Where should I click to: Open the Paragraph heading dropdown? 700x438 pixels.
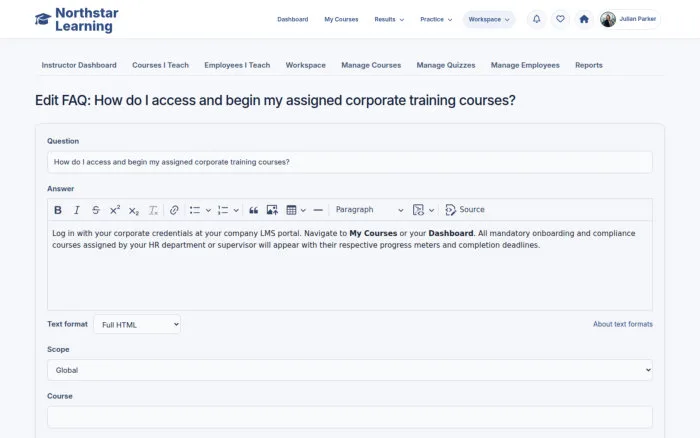[x=369, y=210]
